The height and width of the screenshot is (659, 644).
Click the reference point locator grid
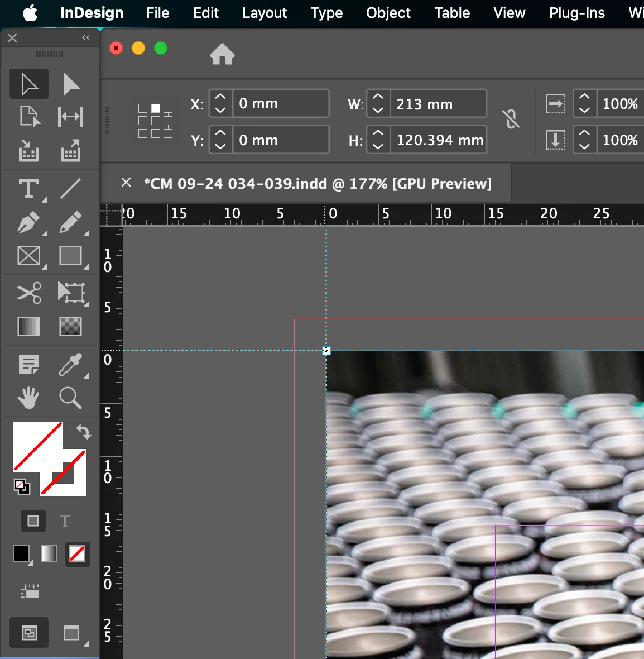156,121
